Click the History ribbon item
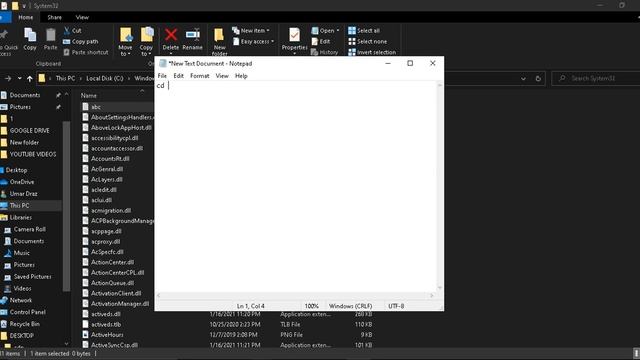Screen dimensions: 640x360 (324, 52)
